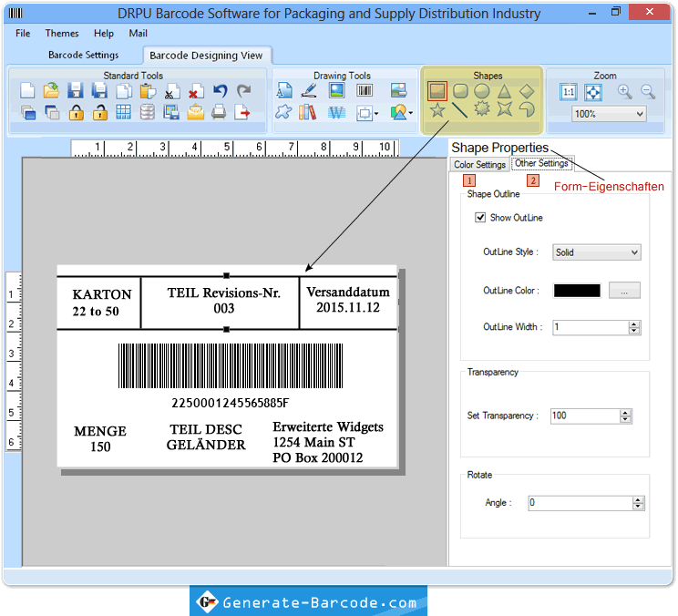Click the OutLine Color browse (...) button
678x616 pixels.
pyautogui.click(x=624, y=291)
